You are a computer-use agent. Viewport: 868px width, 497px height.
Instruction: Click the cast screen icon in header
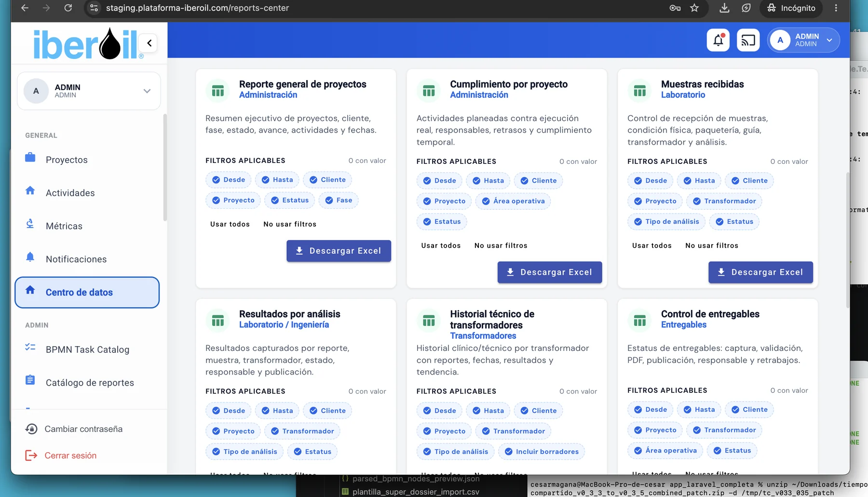pos(748,40)
